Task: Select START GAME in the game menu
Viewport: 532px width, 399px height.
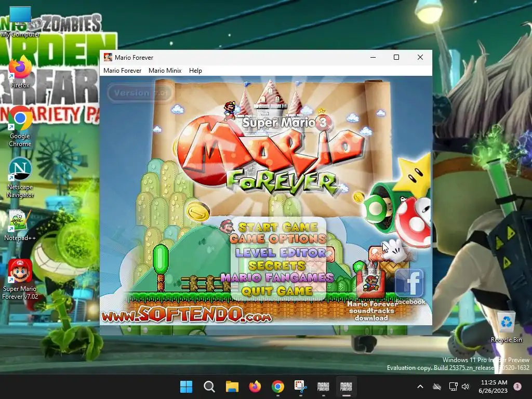Action: coord(278,227)
